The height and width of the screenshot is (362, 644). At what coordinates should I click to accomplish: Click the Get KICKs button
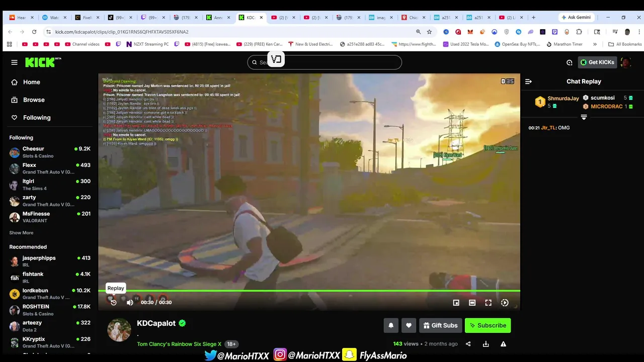click(597, 62)
